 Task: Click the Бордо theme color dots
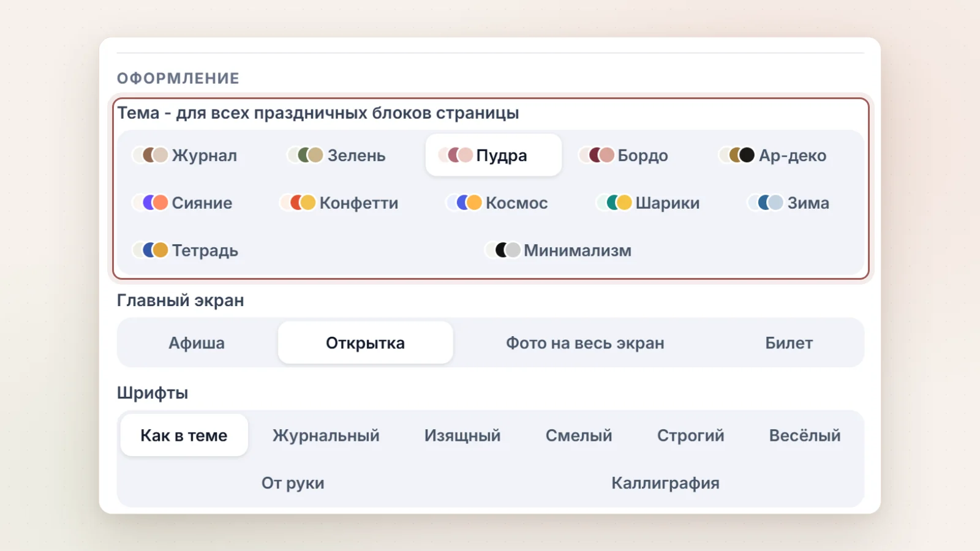(x=597, y=155)
